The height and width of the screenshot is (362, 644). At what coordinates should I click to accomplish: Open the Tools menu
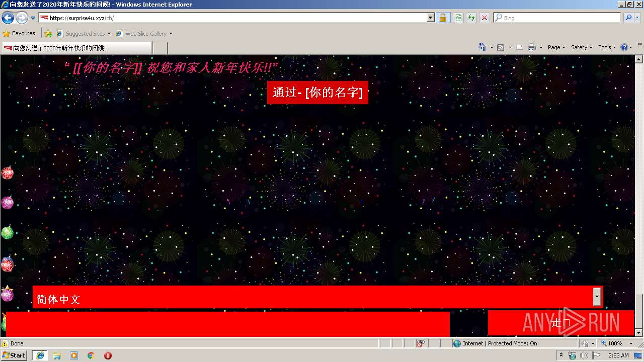pyautogui.click(x=607, y=47)
